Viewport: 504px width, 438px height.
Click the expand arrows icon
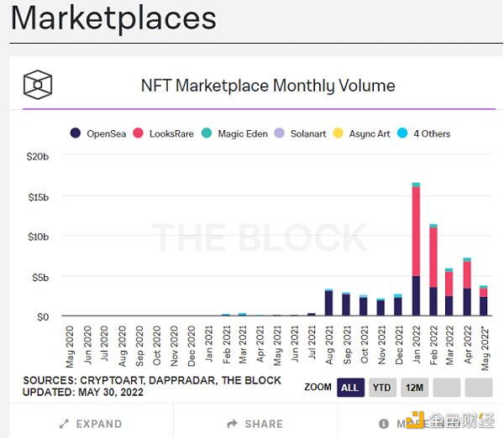pyautogui.click(x=64, y=424)
